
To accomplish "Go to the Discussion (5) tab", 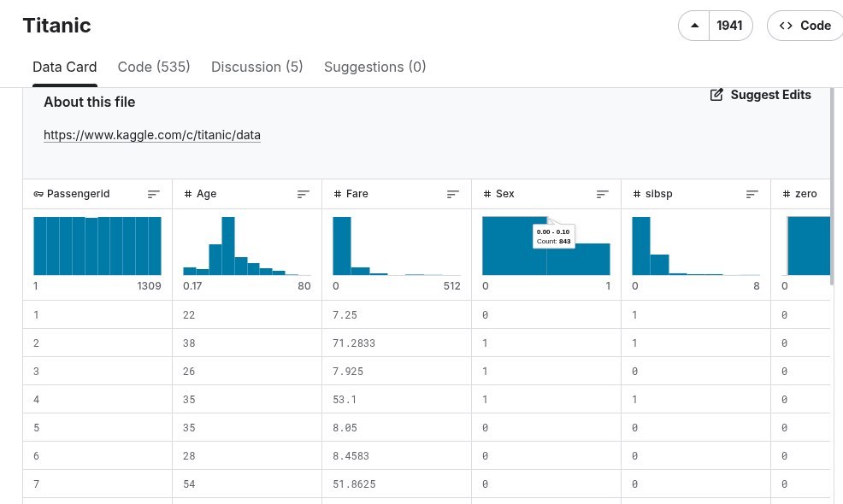I will (256, 67).
